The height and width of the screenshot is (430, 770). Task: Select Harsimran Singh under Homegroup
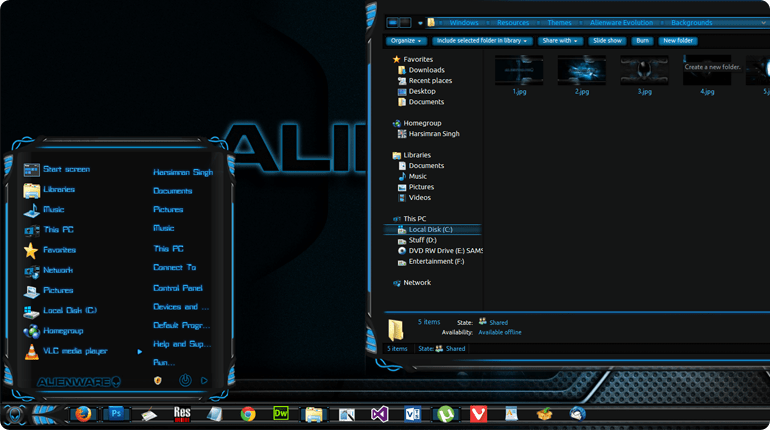click(x=429, y=134)
